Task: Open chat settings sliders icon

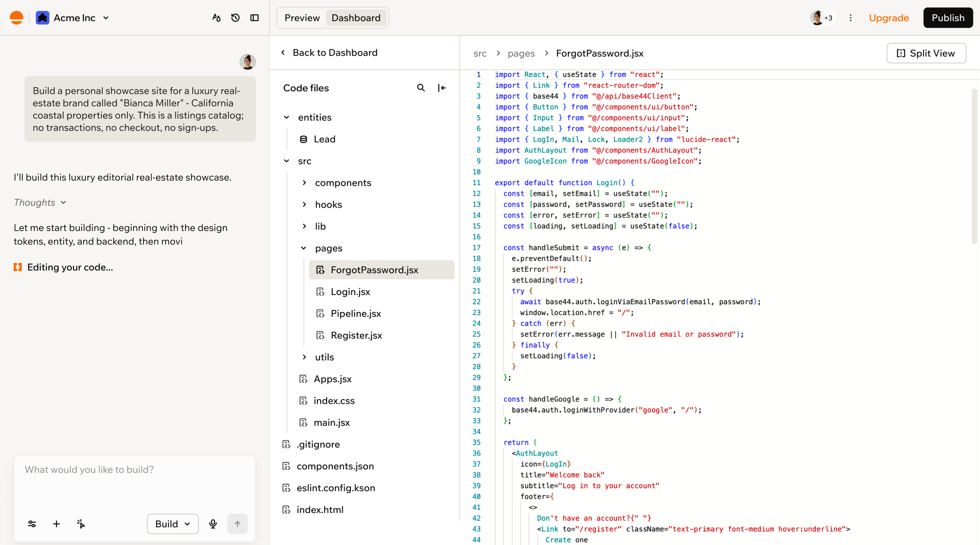Action: [32, 524]
